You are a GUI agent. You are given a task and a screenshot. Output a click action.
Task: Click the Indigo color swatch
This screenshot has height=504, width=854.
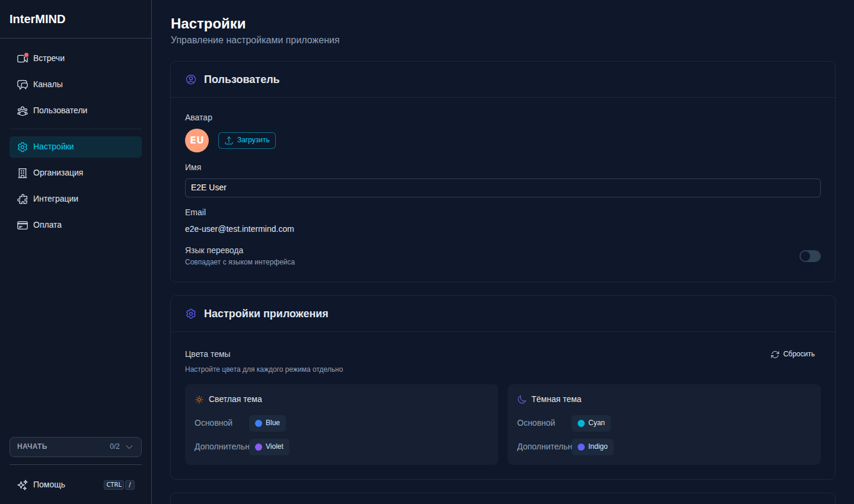(581, 447)
